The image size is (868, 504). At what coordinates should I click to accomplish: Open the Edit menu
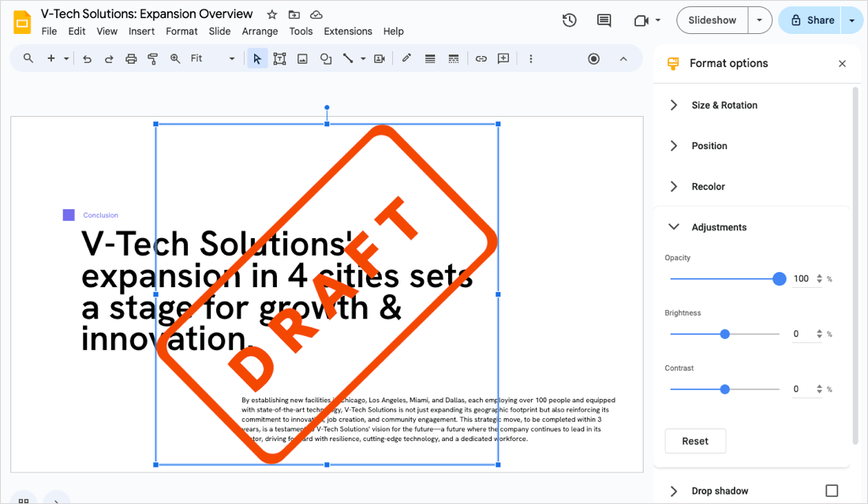tap(77, 32)
